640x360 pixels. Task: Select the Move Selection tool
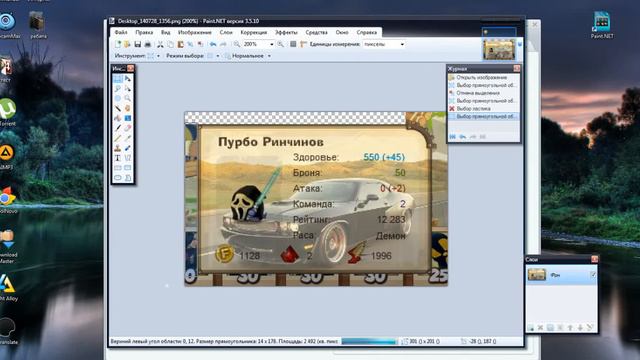[x=128, y=89]
